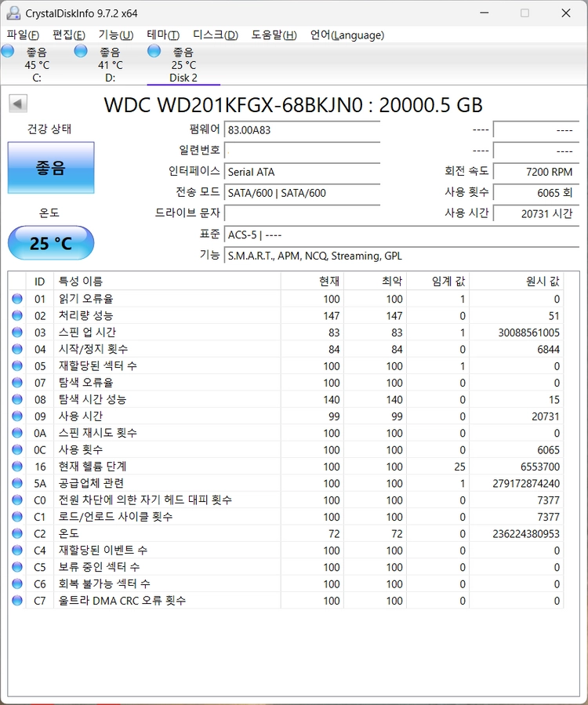Click the empty 일련번호 serial number field
The height and width of the screenshot is (705, 588).
tap(302, 151)
